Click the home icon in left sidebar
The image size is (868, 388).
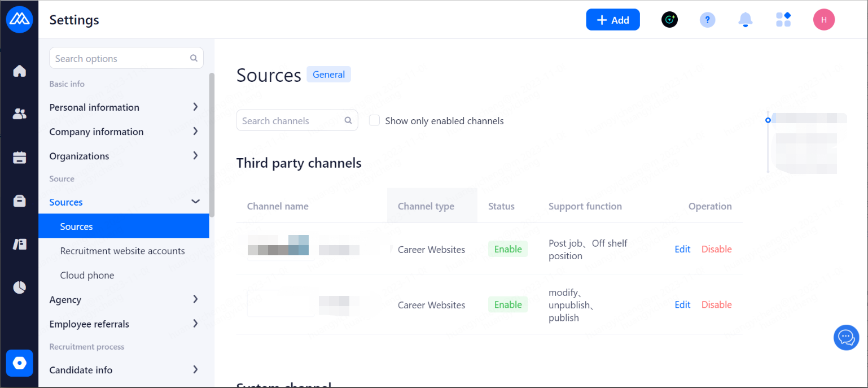click(20, 71)
